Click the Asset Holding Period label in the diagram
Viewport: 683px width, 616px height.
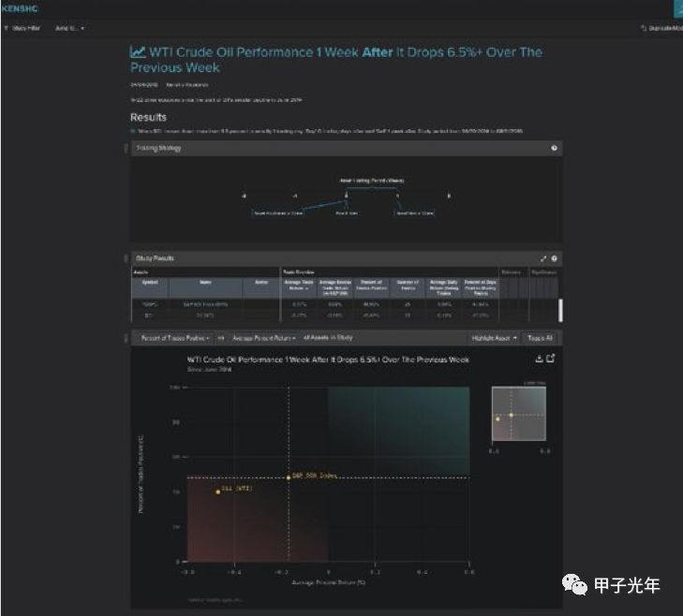pyautogui.click(x=372, y=181)
